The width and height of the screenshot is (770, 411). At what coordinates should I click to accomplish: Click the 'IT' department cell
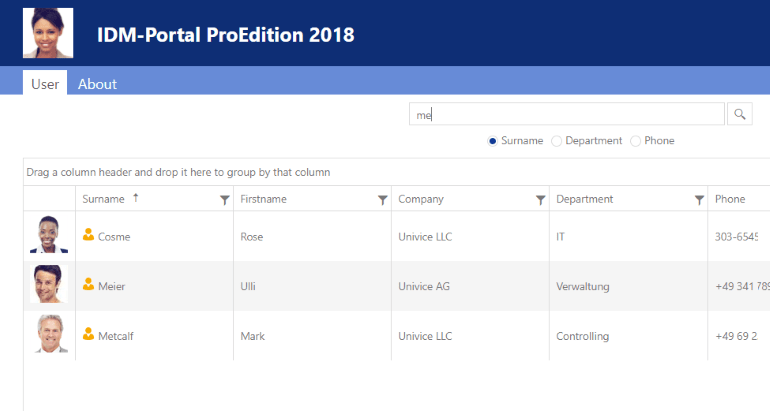point(560,237)
